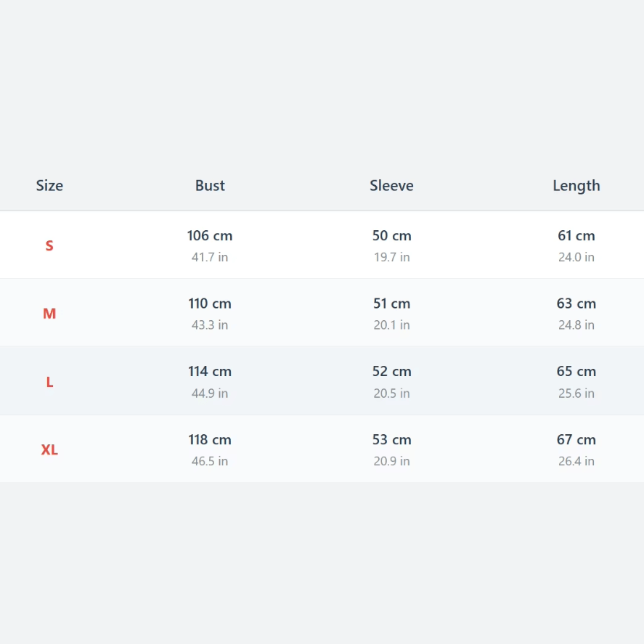Click the 20.1 in sleeve conversion

391,325
